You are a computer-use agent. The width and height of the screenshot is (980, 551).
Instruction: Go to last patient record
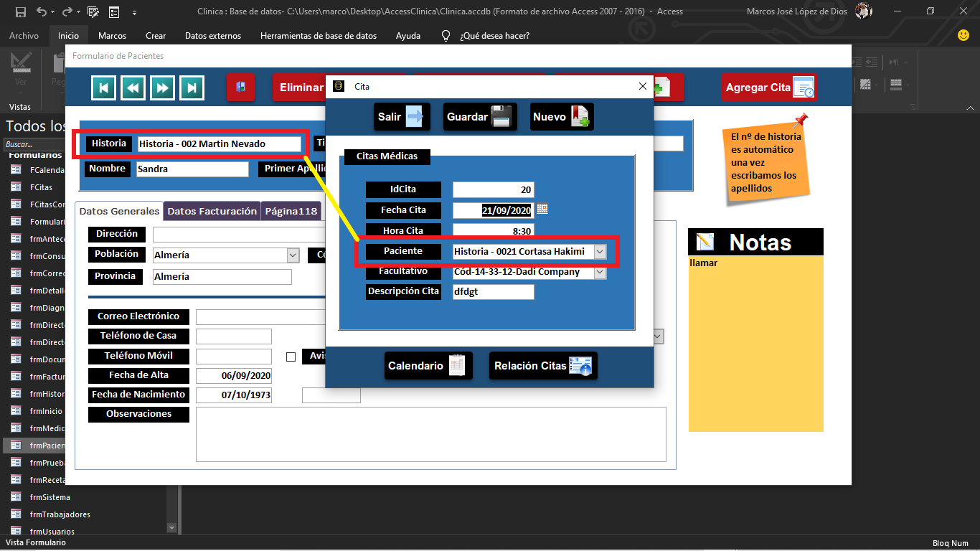click(x=192, y=88)
